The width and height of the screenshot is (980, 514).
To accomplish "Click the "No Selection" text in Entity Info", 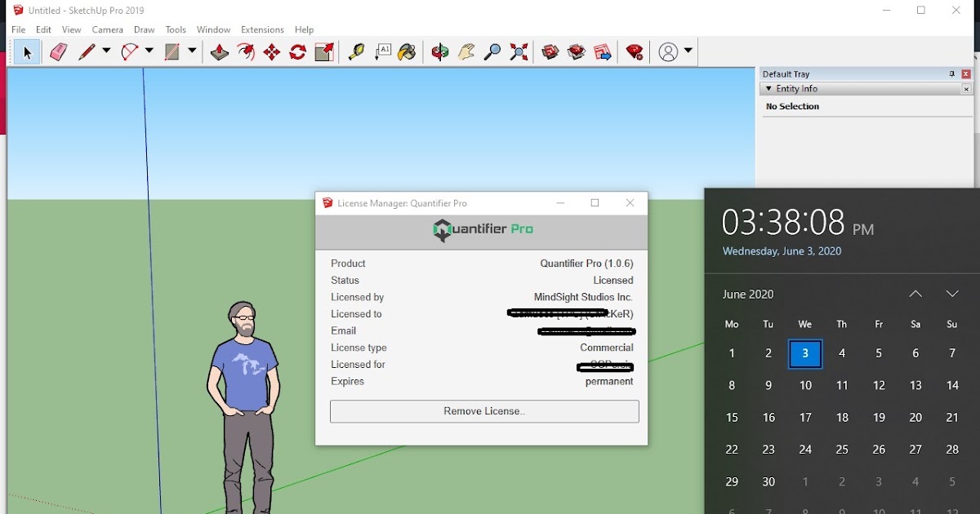I will click(792, 107).
